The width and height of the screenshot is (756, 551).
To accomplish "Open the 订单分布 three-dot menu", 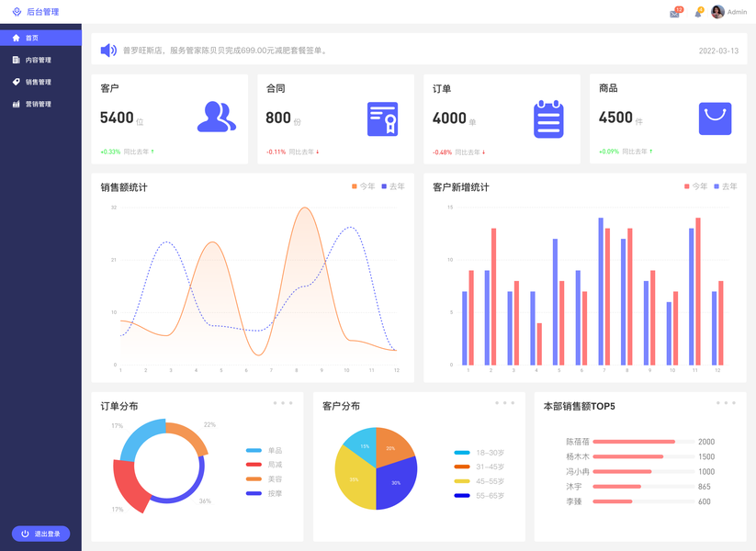I will (283, 403).
